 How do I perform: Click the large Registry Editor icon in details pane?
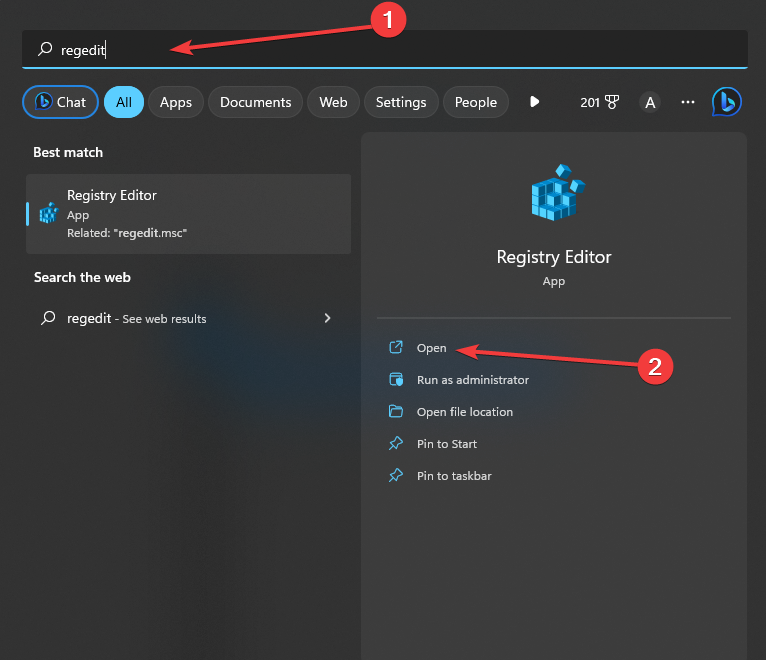click(557, 192)
